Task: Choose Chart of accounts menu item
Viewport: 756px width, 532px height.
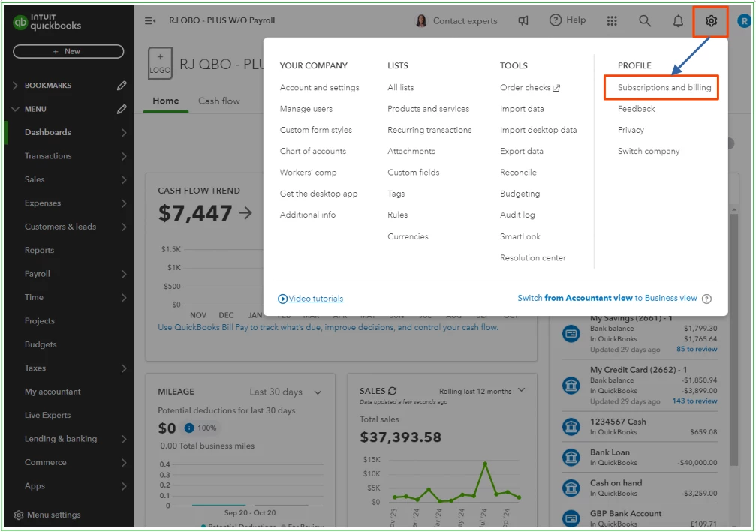Action: pyautogui.click(x=312, y=151)
